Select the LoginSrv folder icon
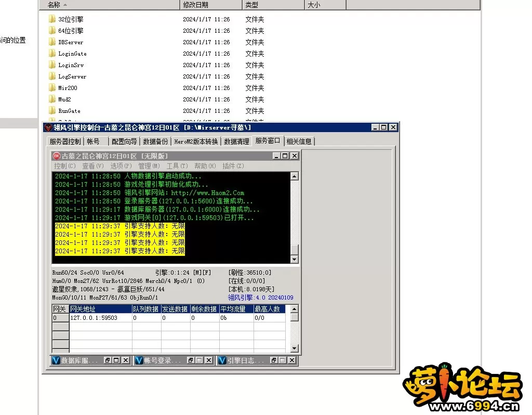 [52, 65]
